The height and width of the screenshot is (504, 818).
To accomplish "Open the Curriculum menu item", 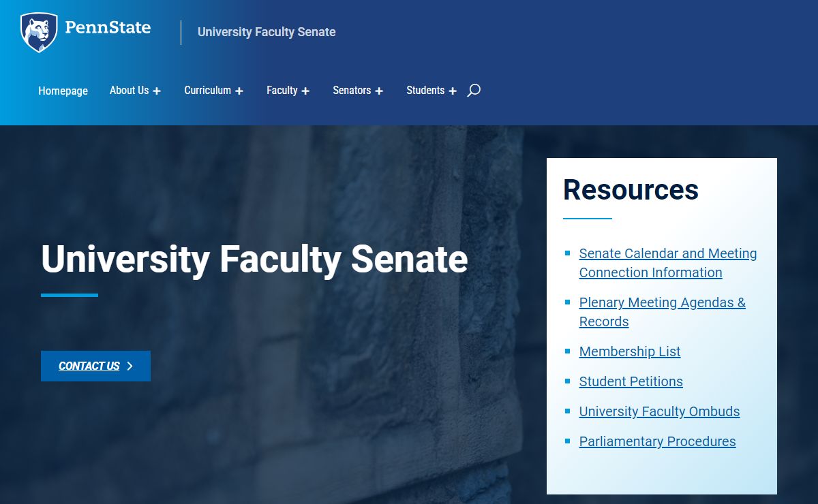I will [207, 90].
